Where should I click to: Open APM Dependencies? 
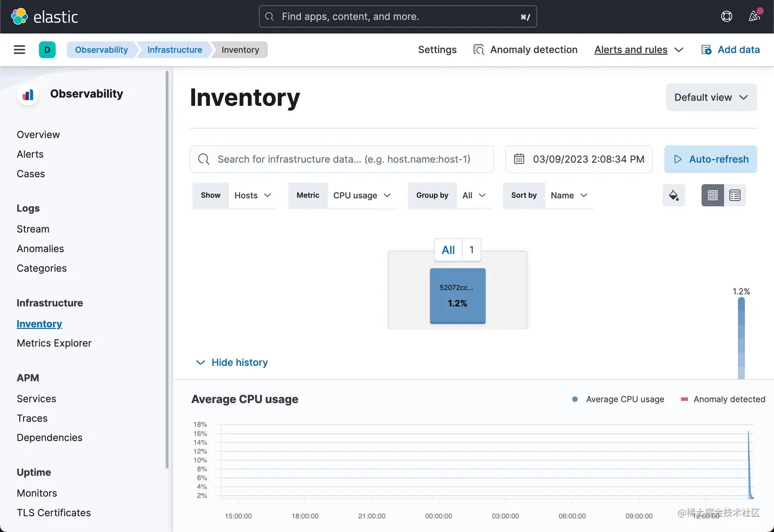pyautogui.click(x=50, y=437)
